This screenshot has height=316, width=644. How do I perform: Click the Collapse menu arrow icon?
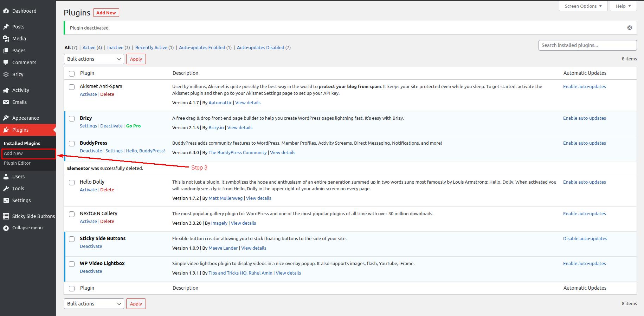[6, 228]
